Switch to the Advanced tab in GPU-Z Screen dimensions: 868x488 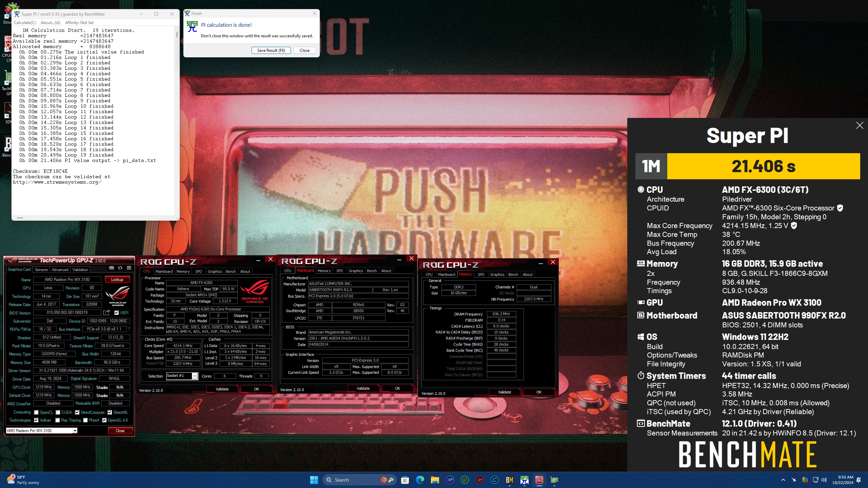click(x=60, y=270)
